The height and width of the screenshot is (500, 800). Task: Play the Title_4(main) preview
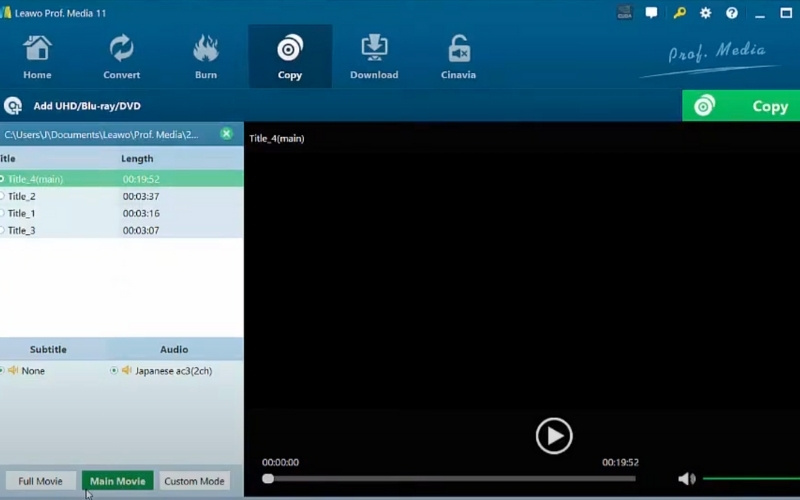pos(554,436)
